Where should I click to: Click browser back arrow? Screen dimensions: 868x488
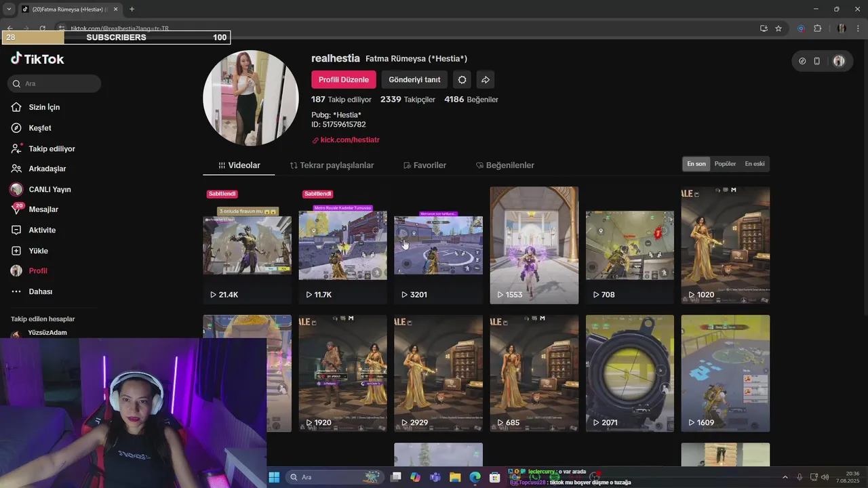pyautogui.click(x=10, y=28)
